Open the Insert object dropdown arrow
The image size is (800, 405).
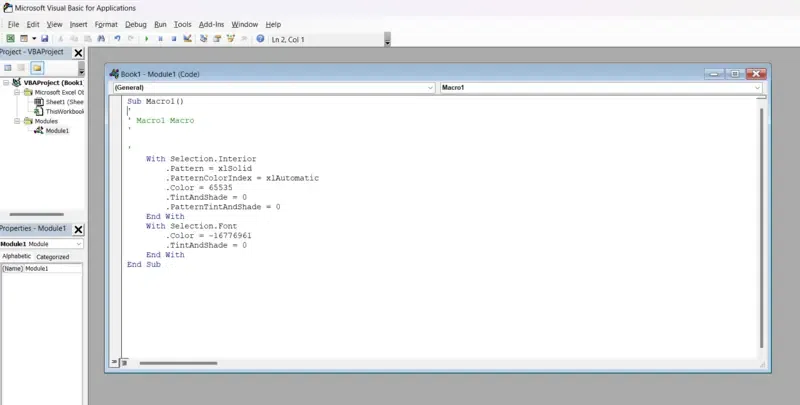[x=34, y=39]
